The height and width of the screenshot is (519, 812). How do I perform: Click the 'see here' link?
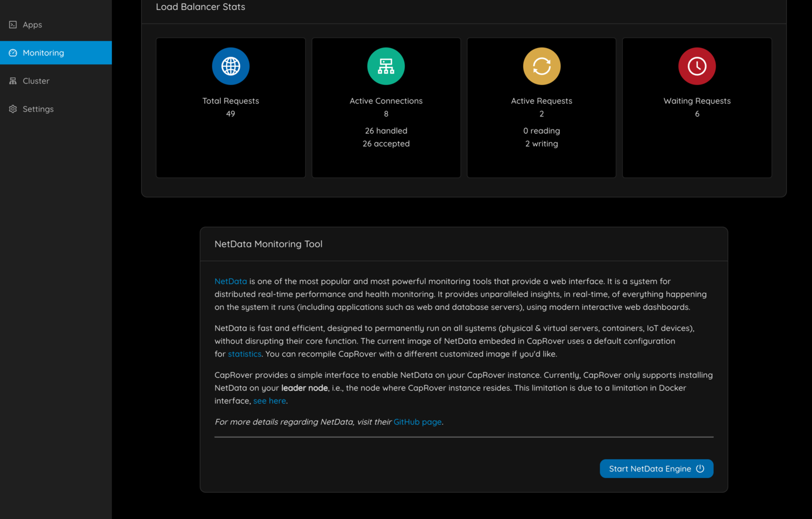pos(269,401)
